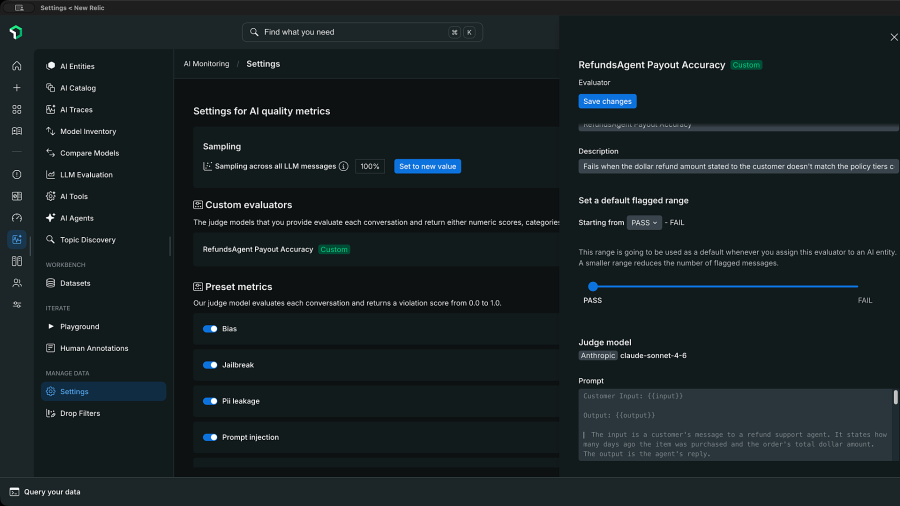This screenshot has width=900, height=506.
Task: Click the open-book icon in the left rail
Action: point(17,131)
